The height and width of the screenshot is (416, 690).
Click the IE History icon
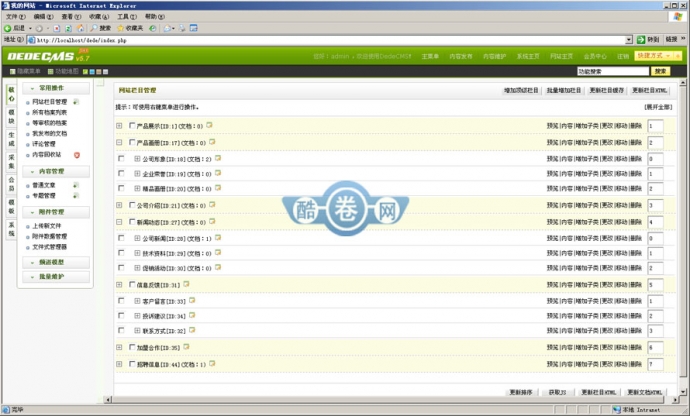coord(152,28)
